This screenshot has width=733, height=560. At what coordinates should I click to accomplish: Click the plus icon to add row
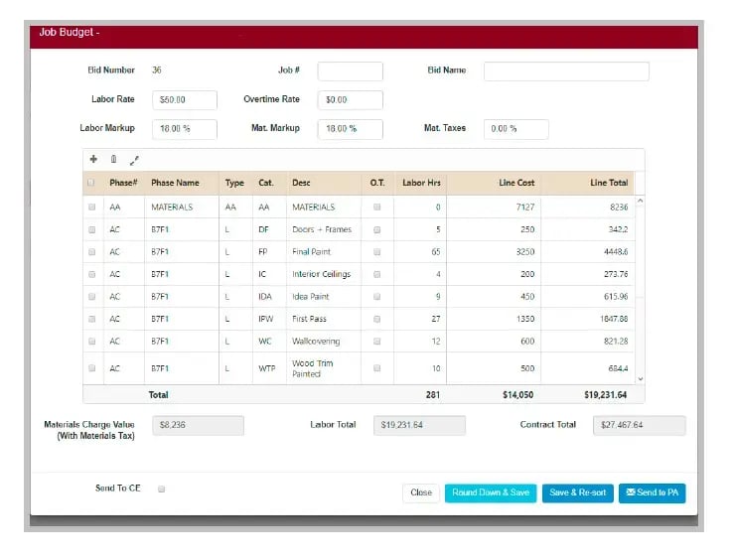coord(93,159)
